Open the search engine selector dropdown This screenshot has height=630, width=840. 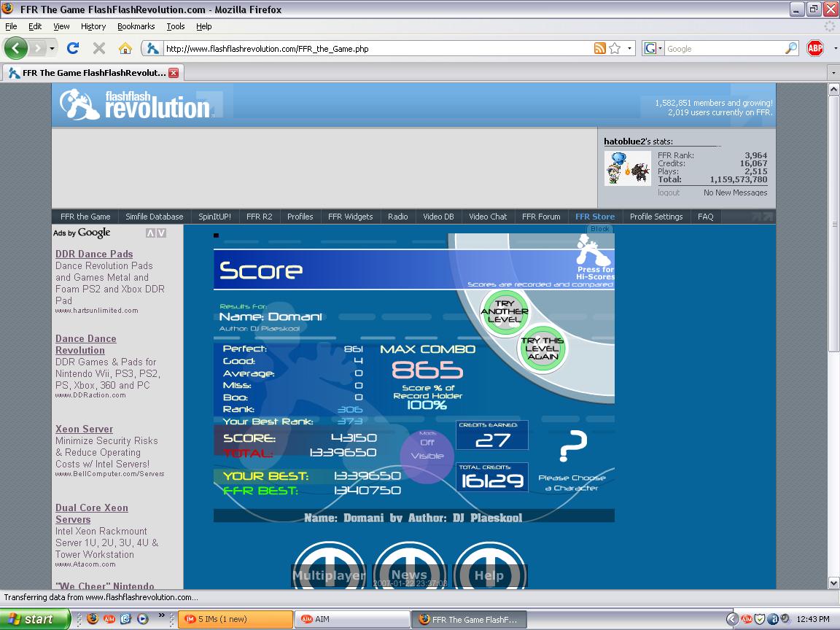[653, 48]
